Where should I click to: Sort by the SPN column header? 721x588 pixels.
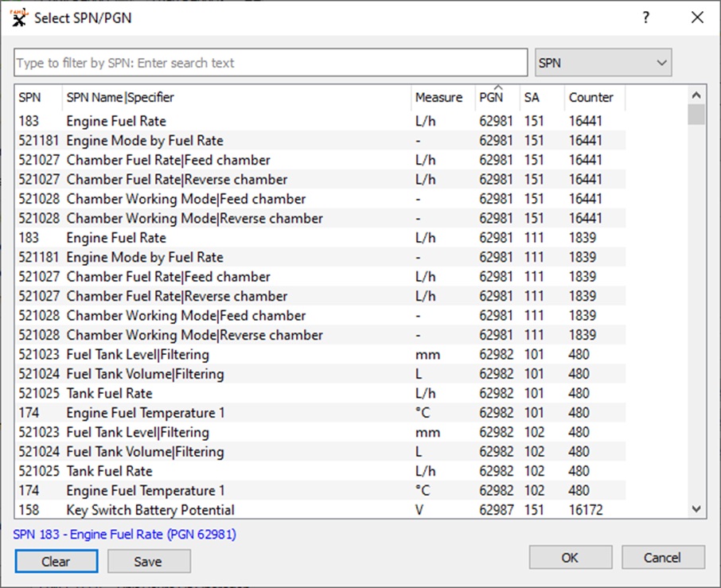[x=39, y=97]
